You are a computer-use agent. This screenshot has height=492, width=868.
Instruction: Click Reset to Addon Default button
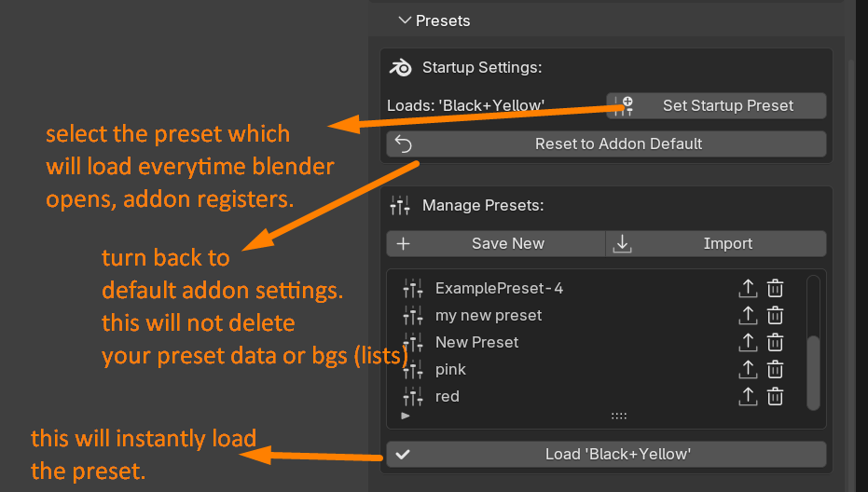point(606,143)
